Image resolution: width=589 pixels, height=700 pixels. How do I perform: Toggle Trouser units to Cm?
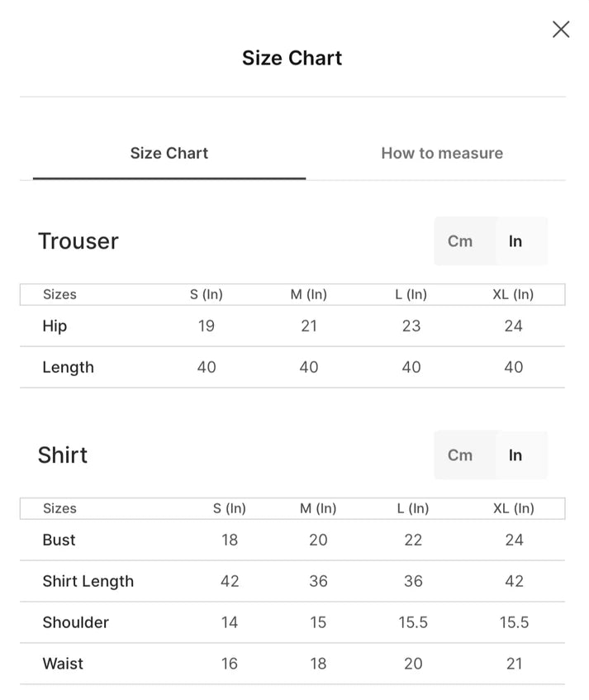tap(460, 241)
